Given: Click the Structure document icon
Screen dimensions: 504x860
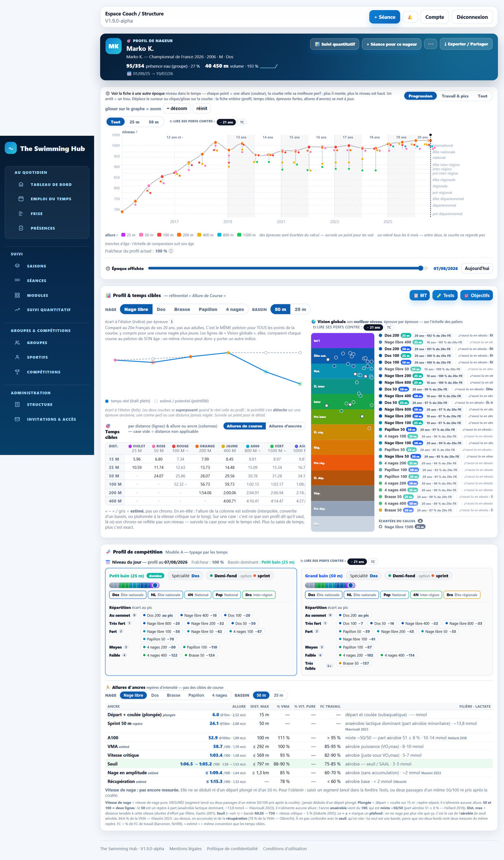Looking at the screenshot, I should pos(17,404).
